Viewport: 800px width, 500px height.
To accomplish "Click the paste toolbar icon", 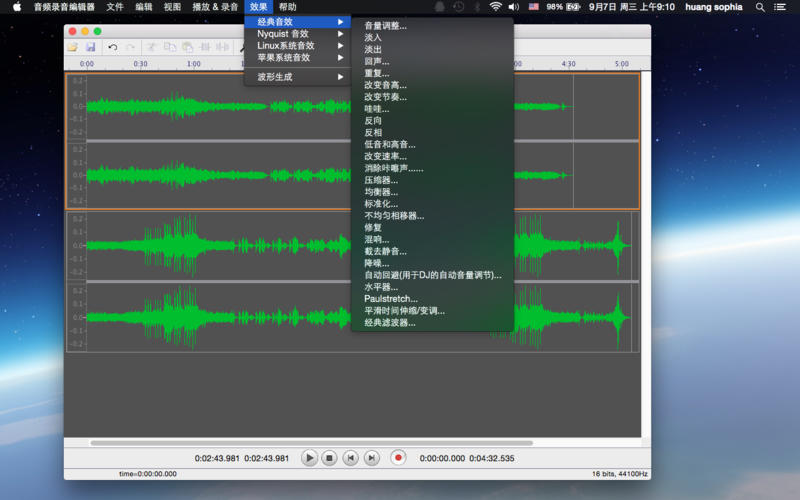I will pos(187,47).
